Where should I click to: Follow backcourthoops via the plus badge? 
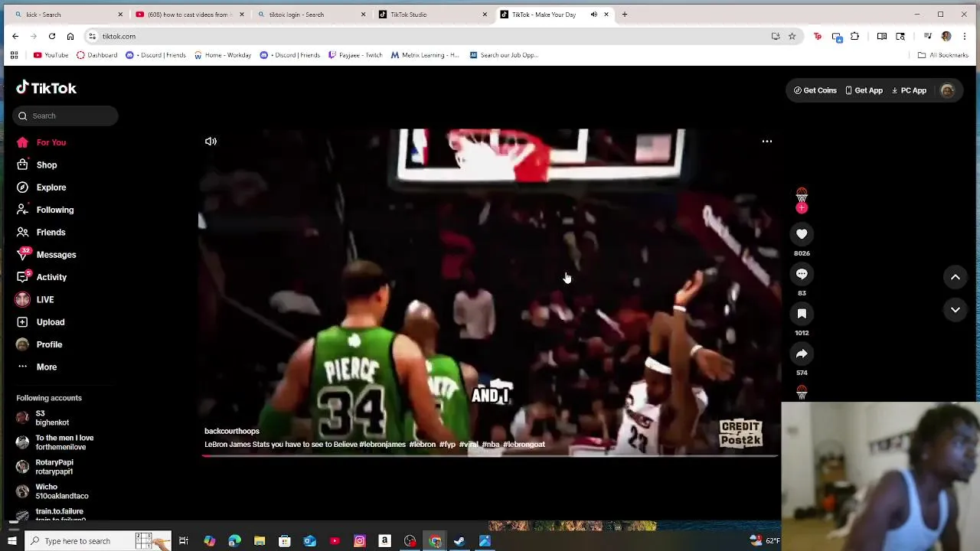802,208
